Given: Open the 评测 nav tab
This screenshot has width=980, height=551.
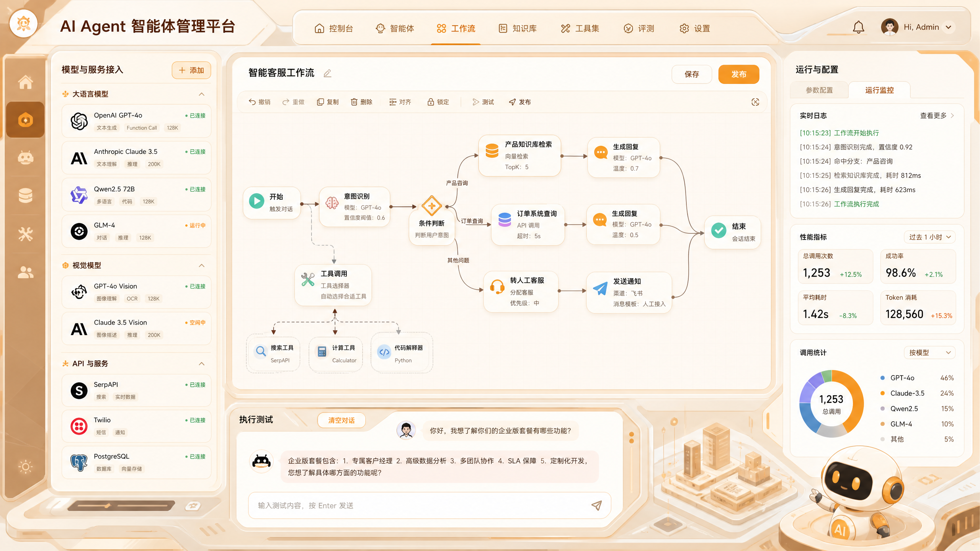Looking at the screenshot, I should (639, 28).
